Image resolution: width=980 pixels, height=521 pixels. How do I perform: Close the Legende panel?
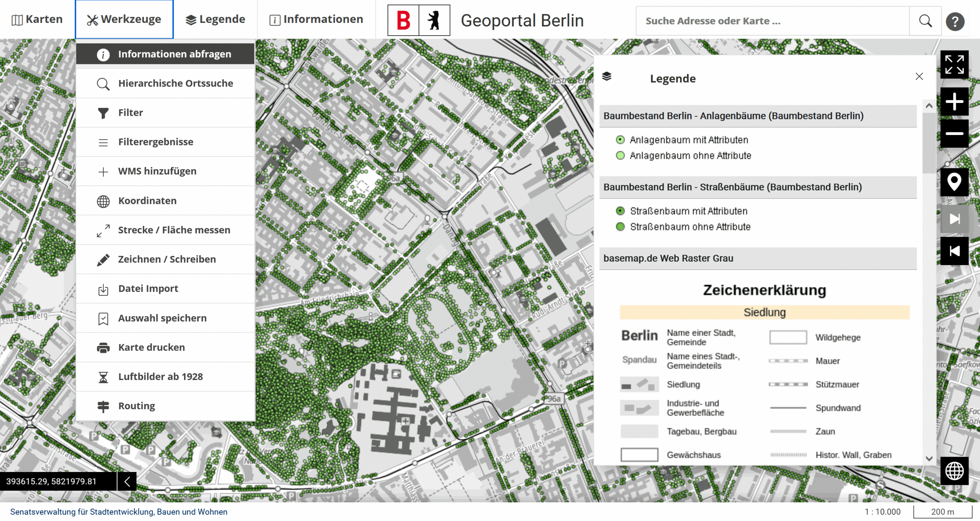(919, 77)
